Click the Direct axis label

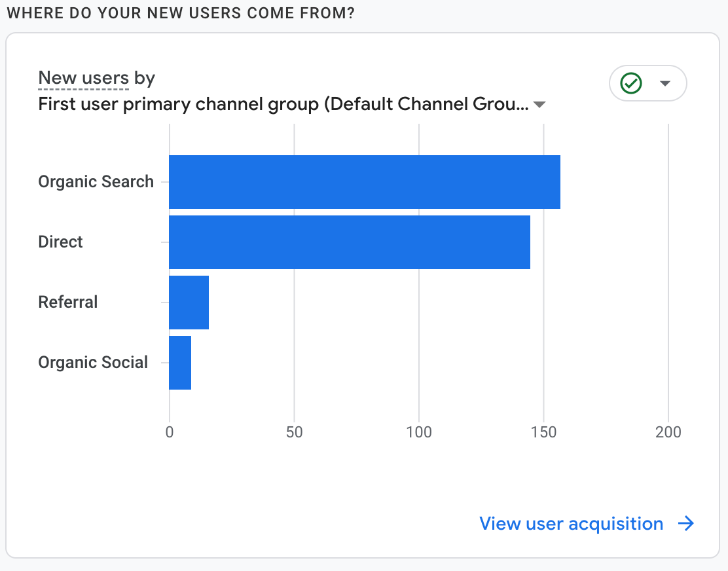coord(60,242)
